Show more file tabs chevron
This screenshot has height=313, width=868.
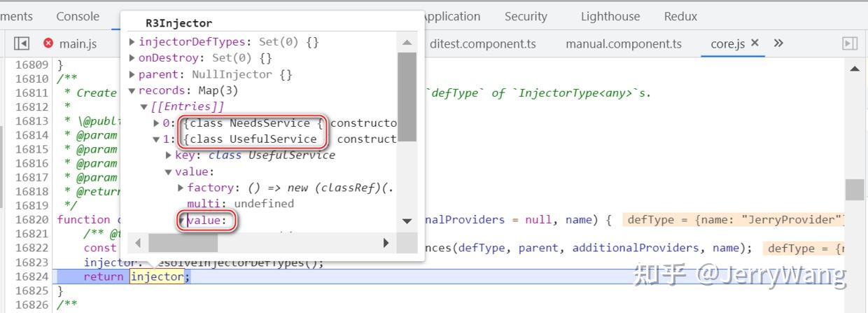point(778,43)
